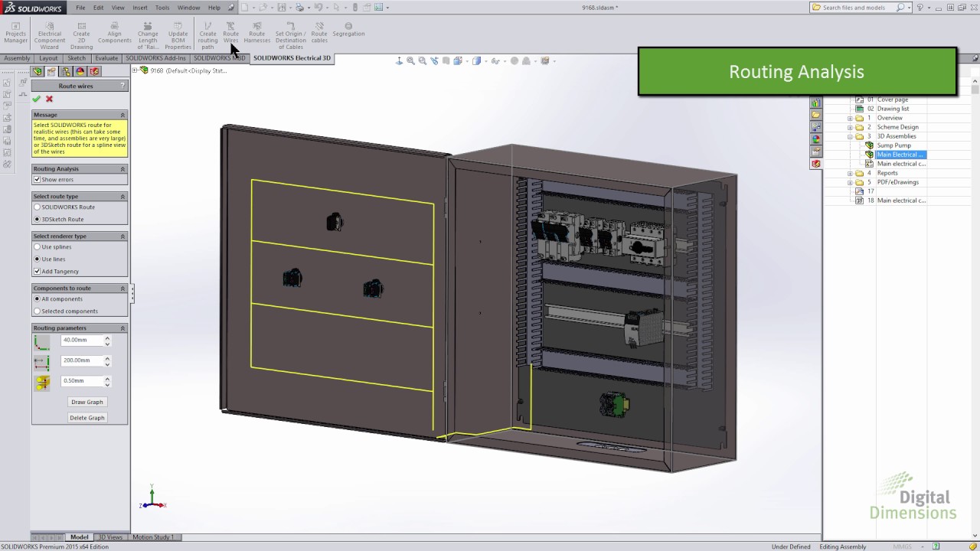Click the 40.00mm routing parameter field
The image size is (980, 551).
click(x=83, y=340)
